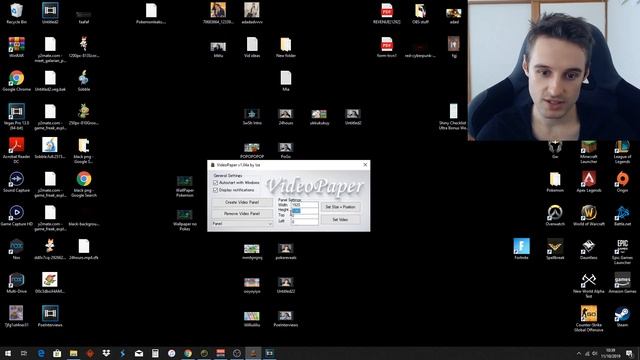
Task: Select the League of Legends icon
Action: coord(622,152)
